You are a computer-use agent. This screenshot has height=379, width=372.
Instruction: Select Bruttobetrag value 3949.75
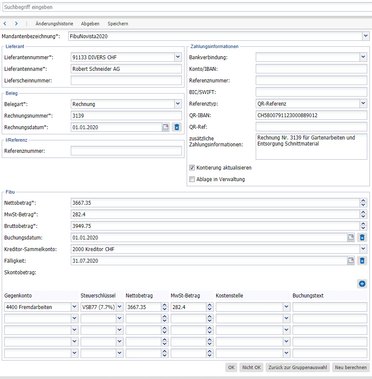point(82,226)
